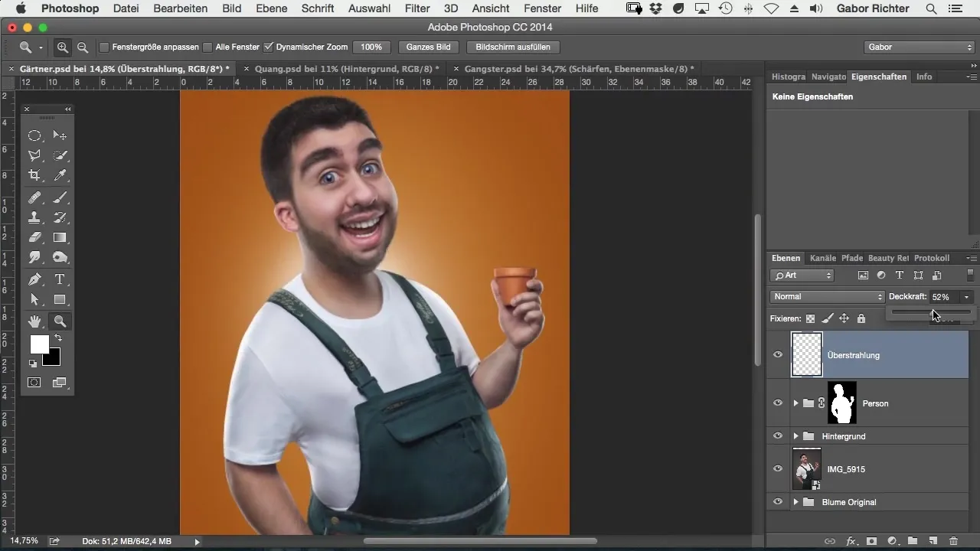Viewport: 980px width, 551px height.
Task: Reset default foreground/background colors icon
Action: [x=33, y=364]
